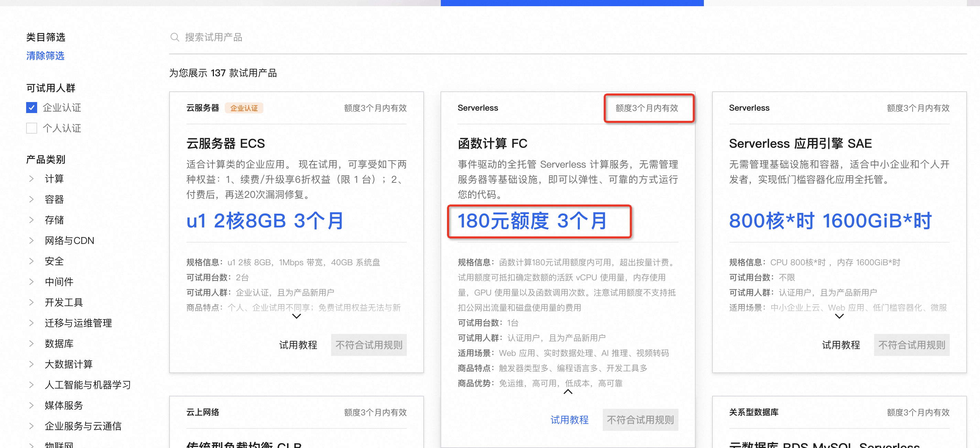Viewport: 980px width, 448px height.
Task: Collapse details arrow on 函数计算 FC card
Action: click(568, 392)
